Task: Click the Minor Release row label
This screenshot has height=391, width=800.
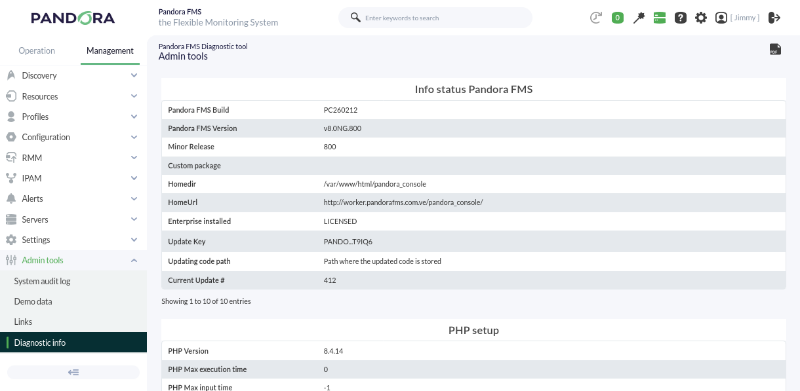Action: point(191,146)
